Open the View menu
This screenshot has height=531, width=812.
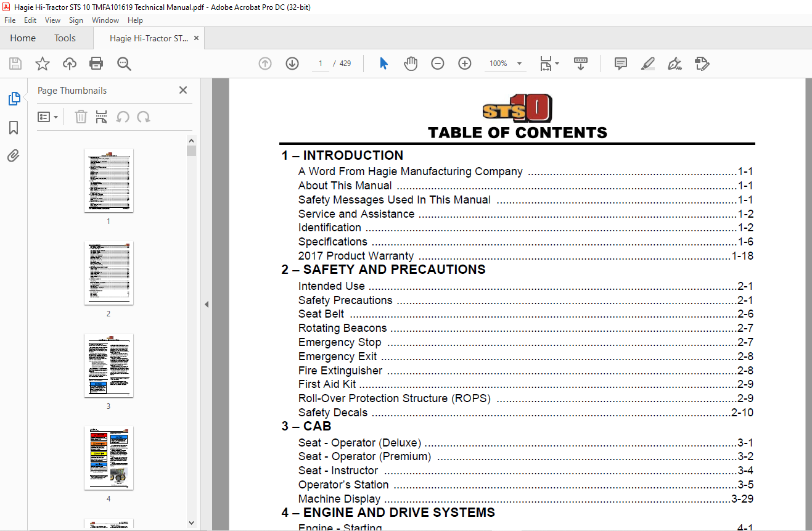53,20
